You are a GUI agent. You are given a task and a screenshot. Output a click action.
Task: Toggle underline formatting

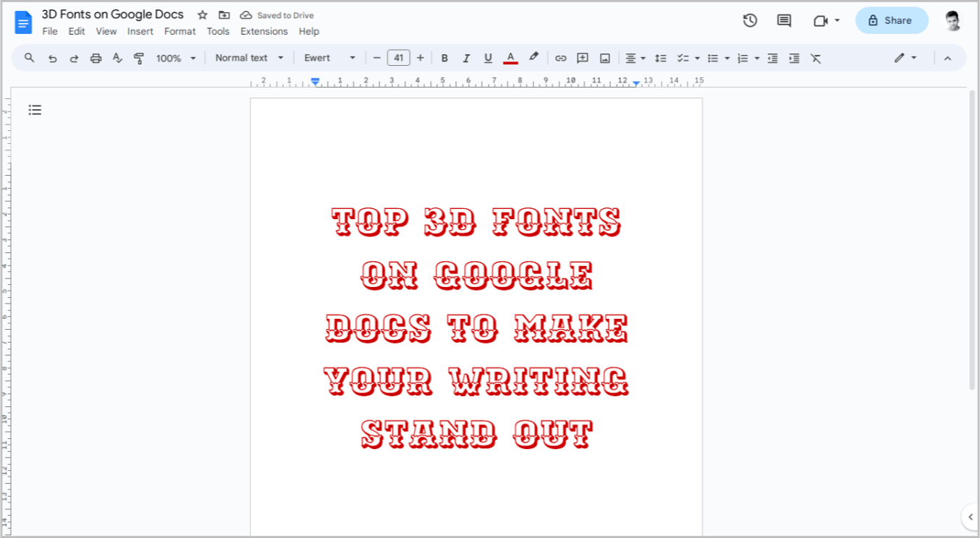click(488, 59)
